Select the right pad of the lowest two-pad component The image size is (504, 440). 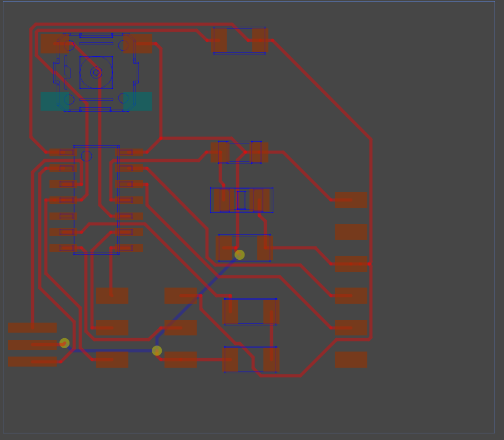click(x=271, y=359)
